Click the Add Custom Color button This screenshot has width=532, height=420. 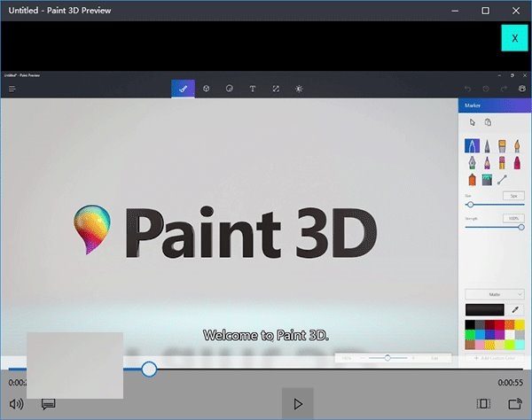pyautogui.click(x=494, y=358)
